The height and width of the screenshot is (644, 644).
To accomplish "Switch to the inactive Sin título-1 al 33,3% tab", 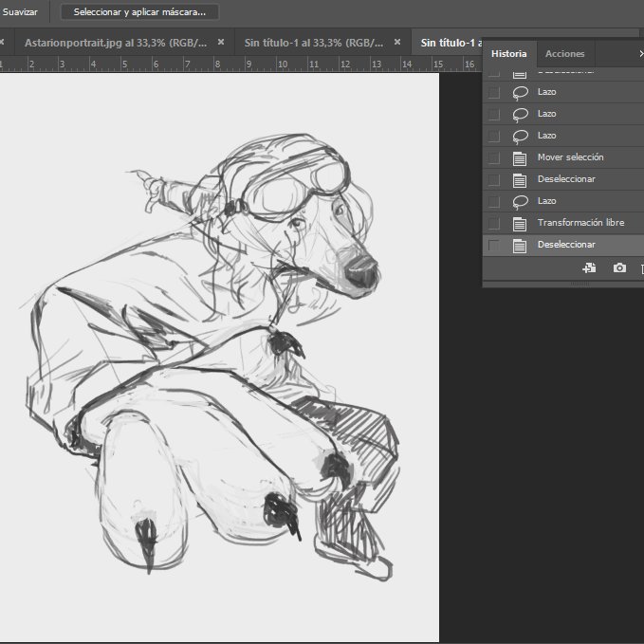I will (x=313, y=43).
